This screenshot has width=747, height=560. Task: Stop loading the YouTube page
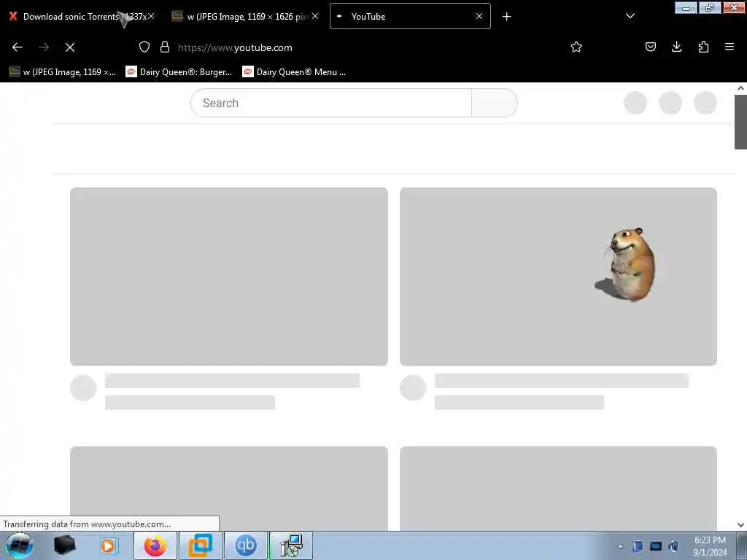click(70, 47)
